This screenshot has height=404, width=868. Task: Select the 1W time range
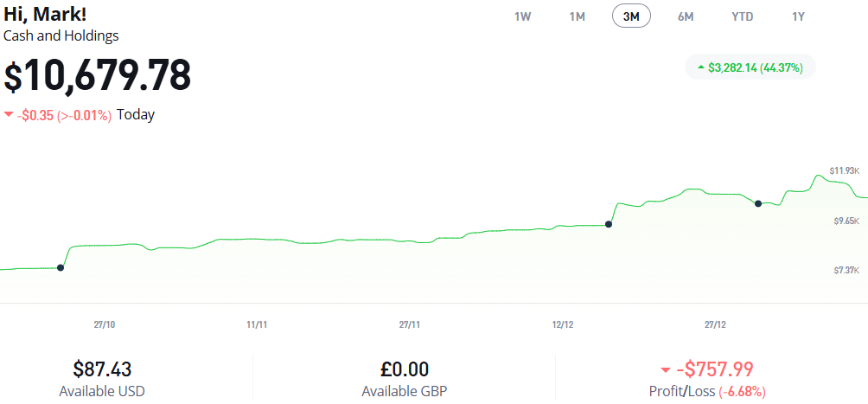pyautogui.click(x=522, y=16)
